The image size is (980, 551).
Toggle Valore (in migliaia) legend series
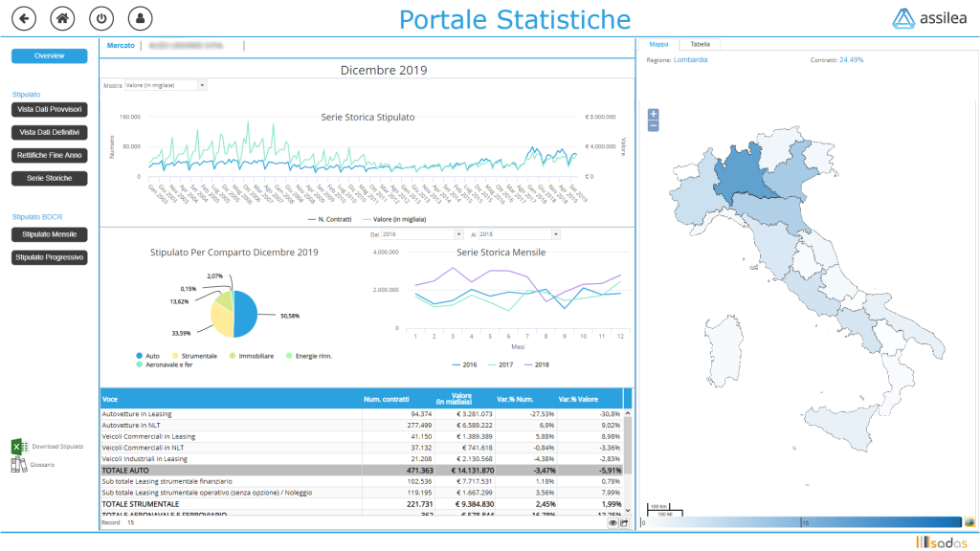[x=394, y=219]
